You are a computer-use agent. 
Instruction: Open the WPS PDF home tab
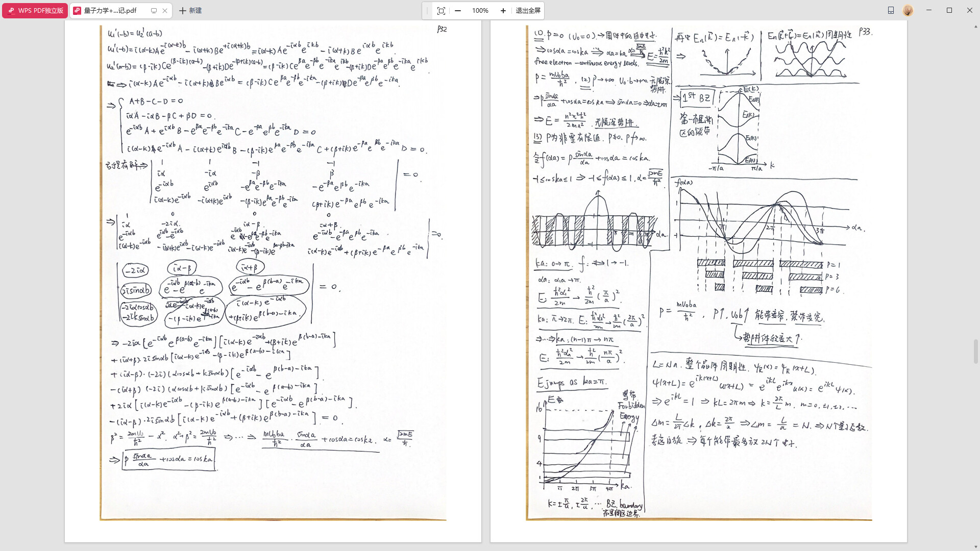click(35, 10)
